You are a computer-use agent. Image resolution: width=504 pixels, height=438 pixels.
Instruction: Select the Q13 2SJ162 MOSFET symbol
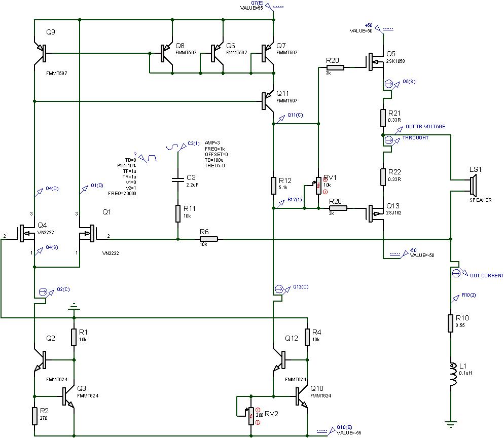click(375, 213)
